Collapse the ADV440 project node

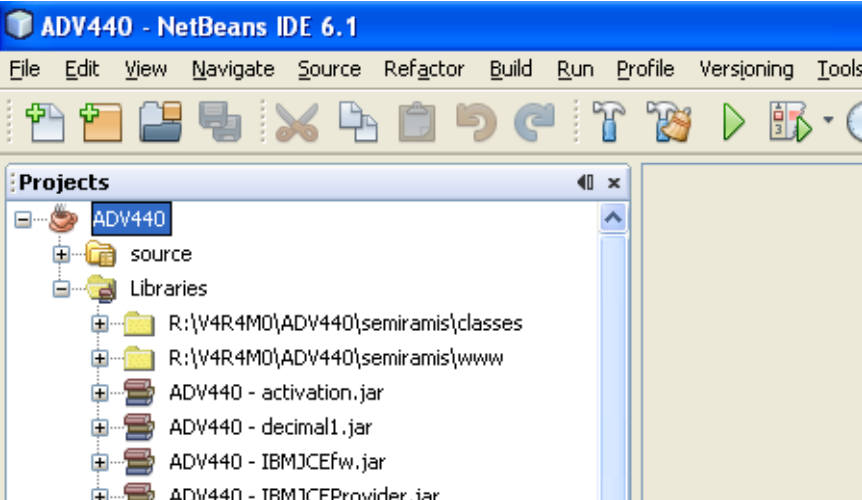tap(24, 218)
